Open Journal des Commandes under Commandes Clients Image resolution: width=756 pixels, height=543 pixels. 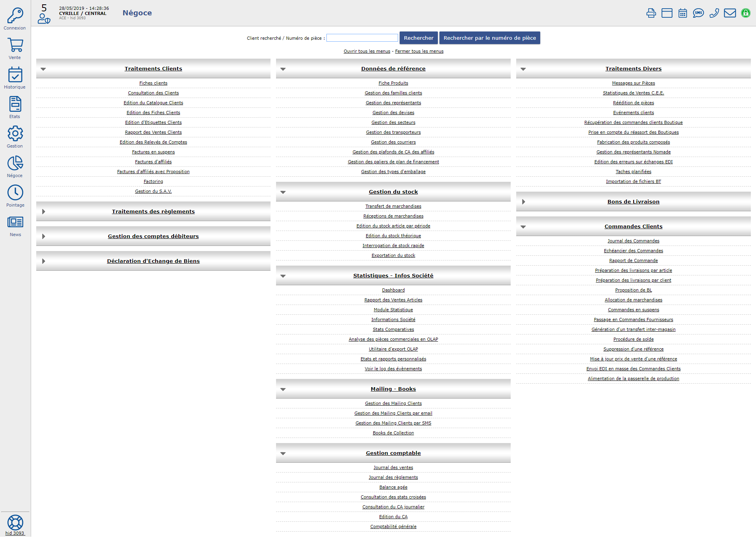coord(633,240)
